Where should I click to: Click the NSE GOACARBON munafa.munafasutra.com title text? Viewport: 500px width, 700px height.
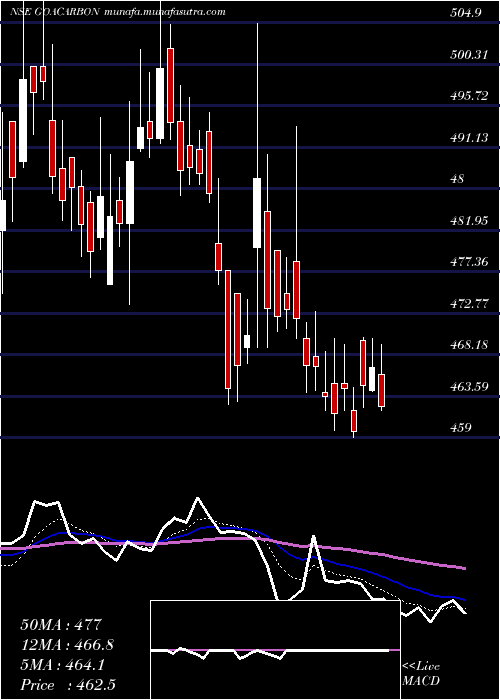118,12
